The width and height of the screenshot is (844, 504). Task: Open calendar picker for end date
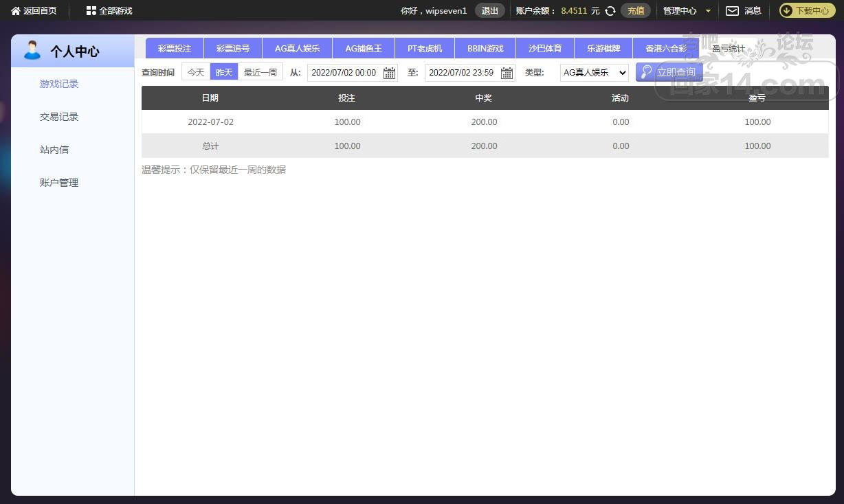[x=507, y=73]
